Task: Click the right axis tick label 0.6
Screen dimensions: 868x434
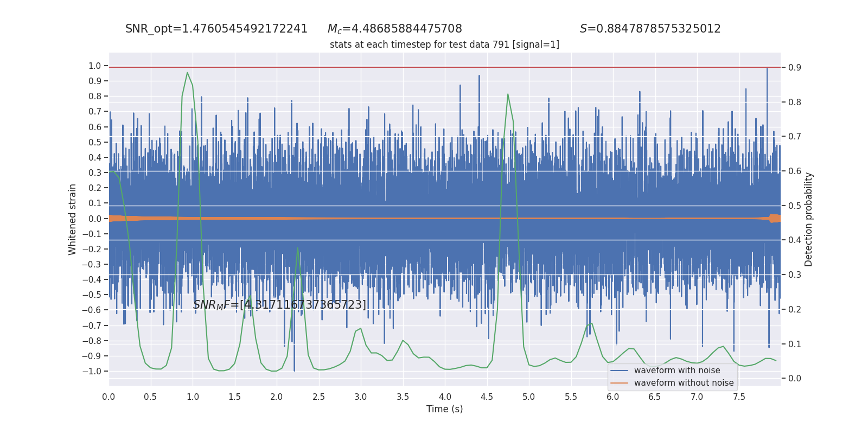Action: pyautogui.click(x=795, y=171)
